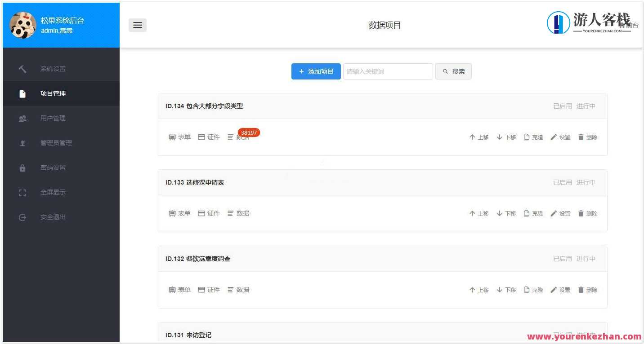Screen dimensions: 644x344
Task: Delete project ID.133 with the trash icon
Action: (x=587, y=213)
